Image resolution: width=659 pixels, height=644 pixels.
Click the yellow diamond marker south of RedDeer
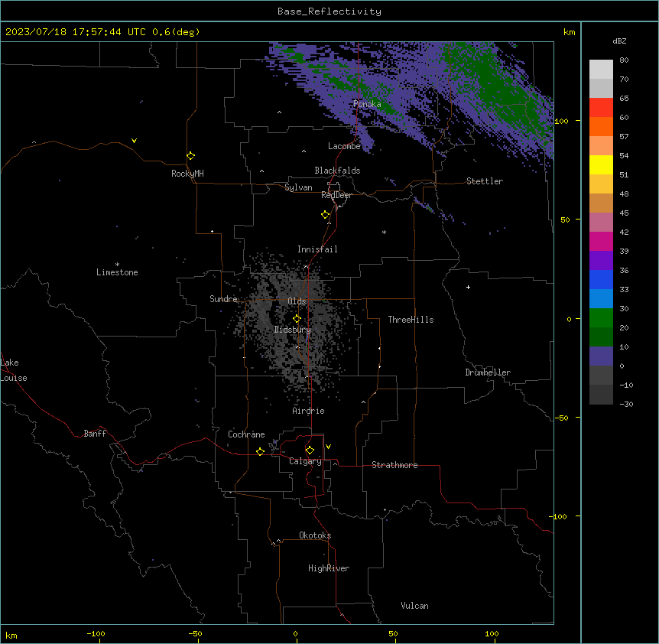[325, 215]
